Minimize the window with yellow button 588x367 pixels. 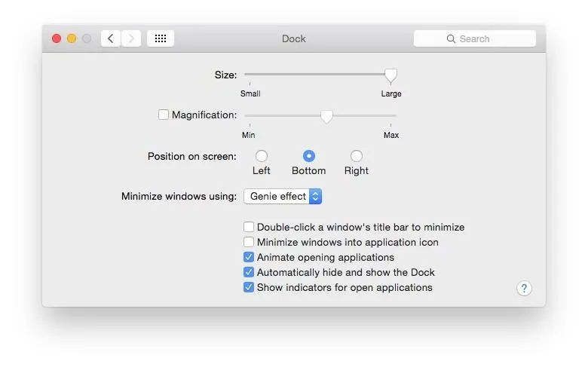click(x=72, y=38)
